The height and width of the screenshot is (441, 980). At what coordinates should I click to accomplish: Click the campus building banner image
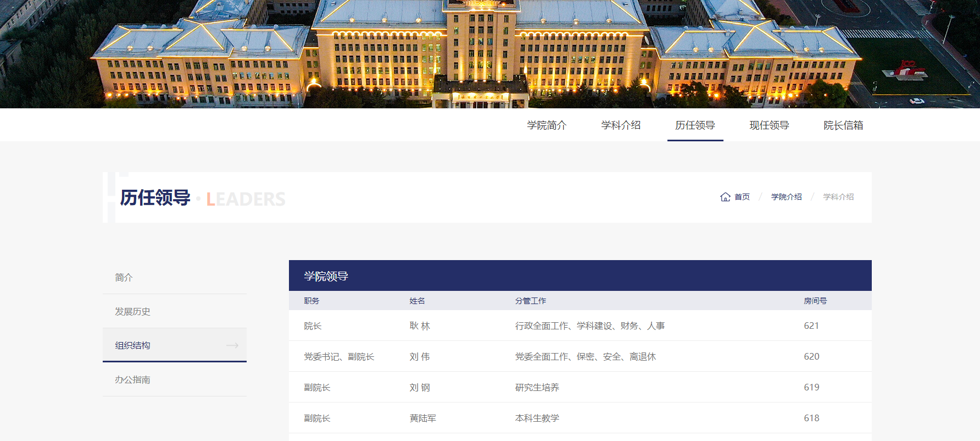490,54
